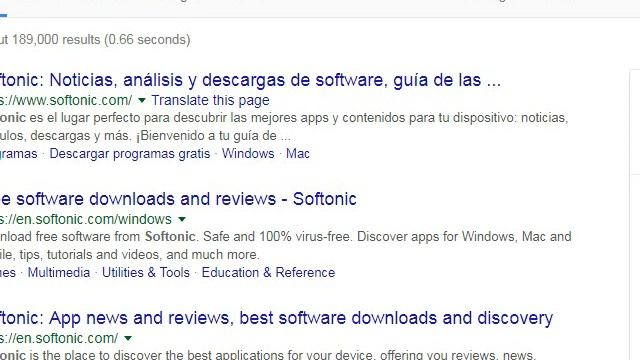Open the software downloads and reviews - Softonic result
640x360 pixels.
(x=178, y=199)
